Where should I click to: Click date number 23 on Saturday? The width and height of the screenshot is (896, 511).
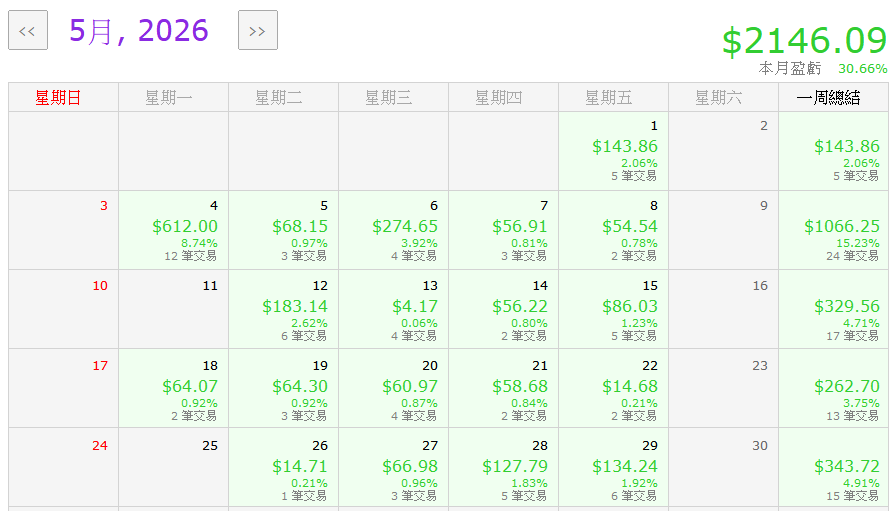pyautogui.click(x=760, y=366)
